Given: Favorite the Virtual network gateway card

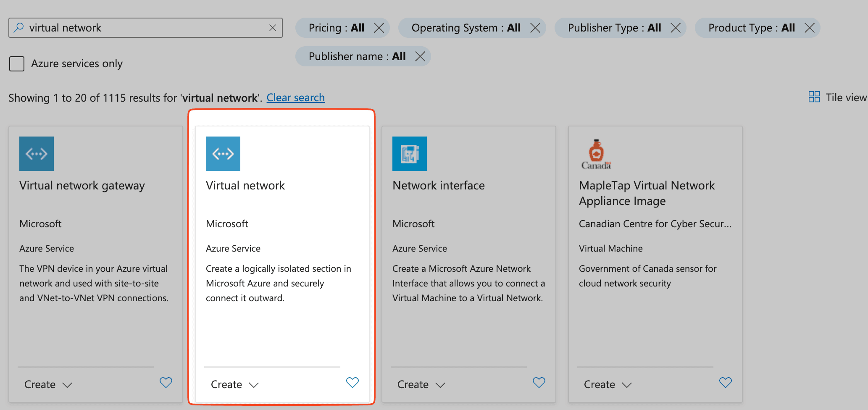Looking at the screenshot, I should click(166, 383).
